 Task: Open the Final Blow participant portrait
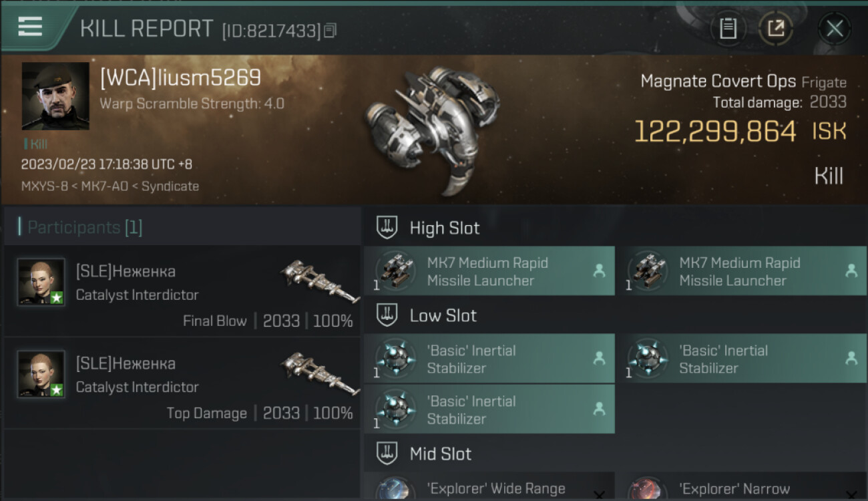(x=41, y=283)
